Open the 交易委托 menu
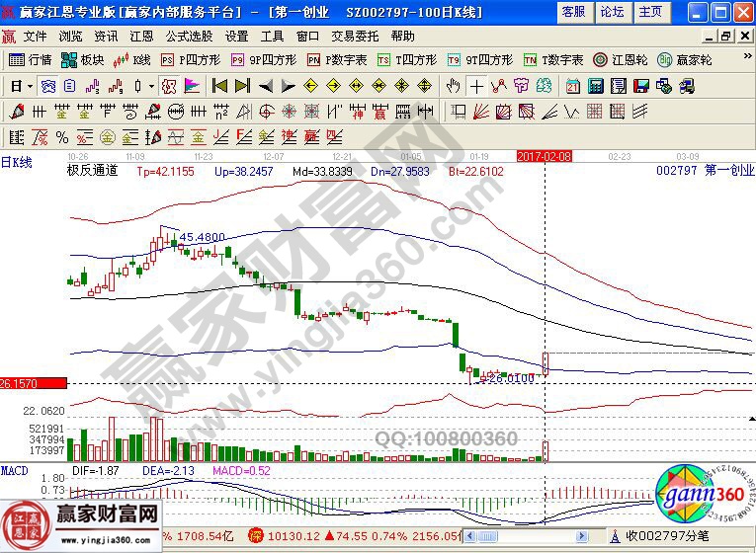This screenshot has height=553, width=756. (x=355, y=36)
